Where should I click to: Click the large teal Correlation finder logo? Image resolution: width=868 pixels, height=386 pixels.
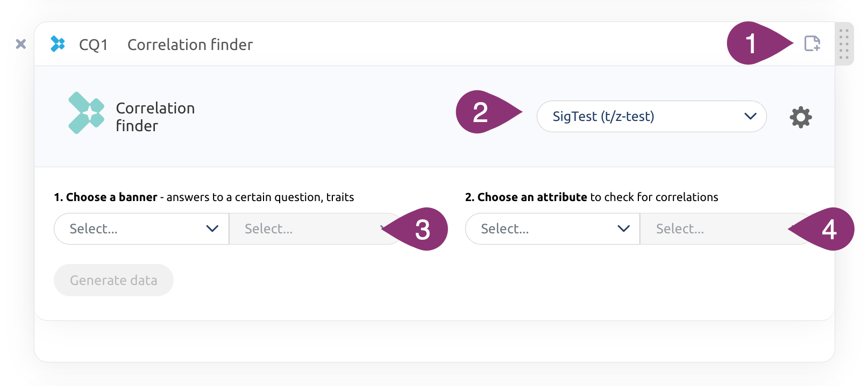click(x=87, y=113)
